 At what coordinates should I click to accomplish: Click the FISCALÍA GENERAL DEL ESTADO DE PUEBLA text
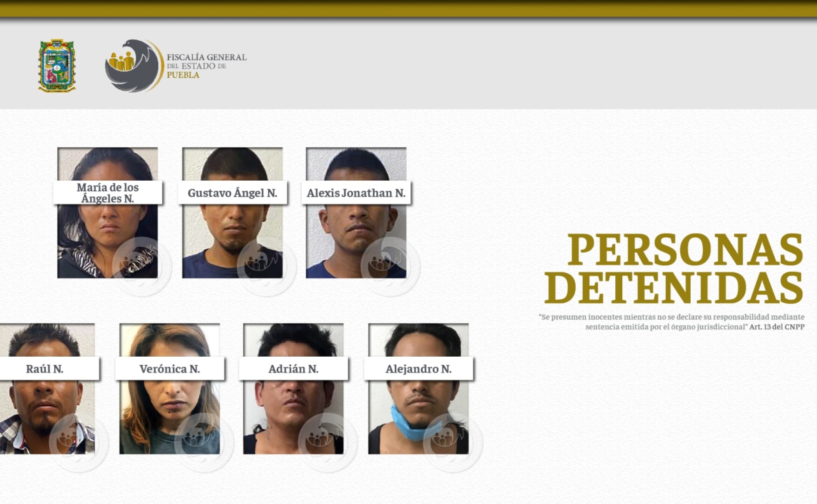pyautogui.click(x=206, y=66)
